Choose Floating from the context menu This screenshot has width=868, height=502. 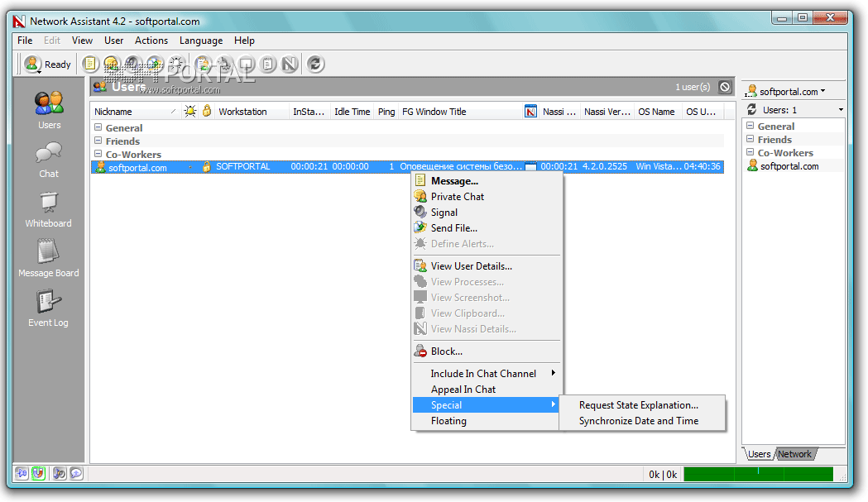tap(486, 421)
